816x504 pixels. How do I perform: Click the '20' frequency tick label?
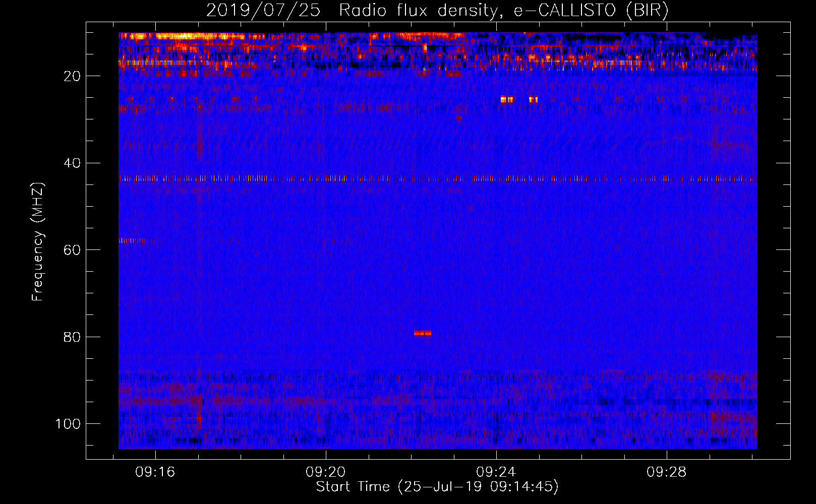73,76
